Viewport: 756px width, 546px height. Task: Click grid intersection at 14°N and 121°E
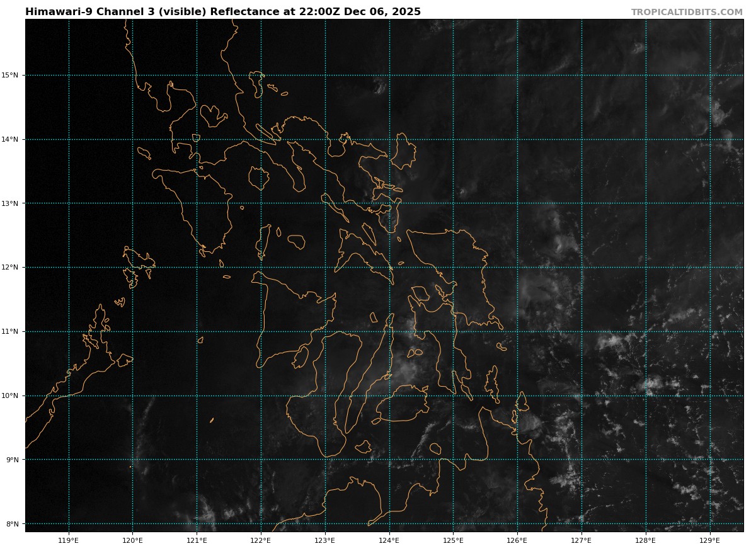(x=197, y=139)
